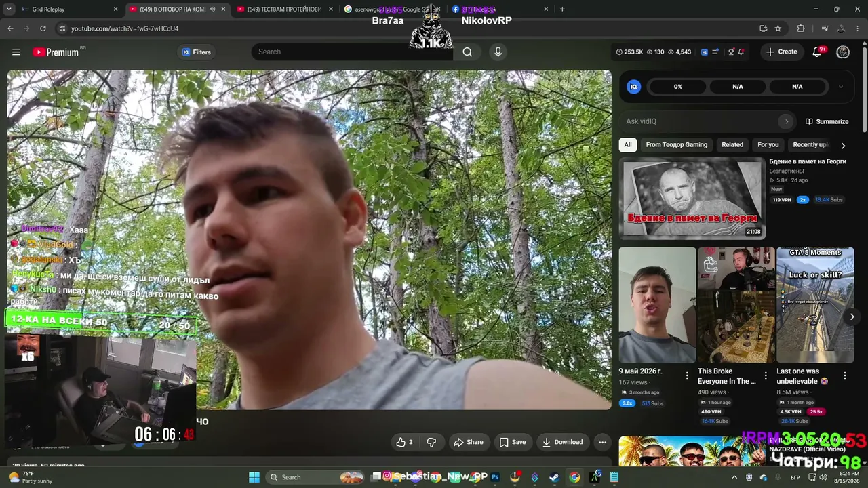868x488 pixels.
Task: Open Steam from the taskbar
Action: click(x=554, y=477)
